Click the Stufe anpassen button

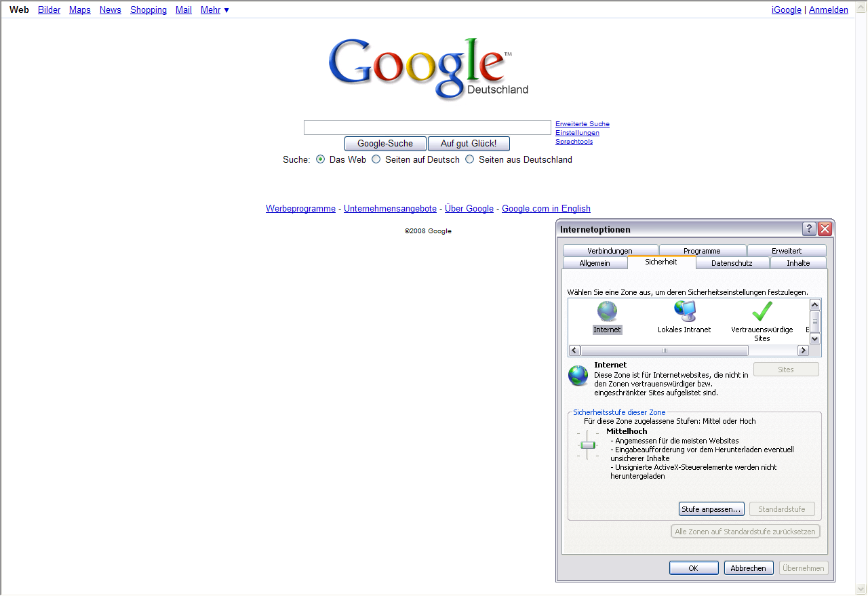point(711,509)
